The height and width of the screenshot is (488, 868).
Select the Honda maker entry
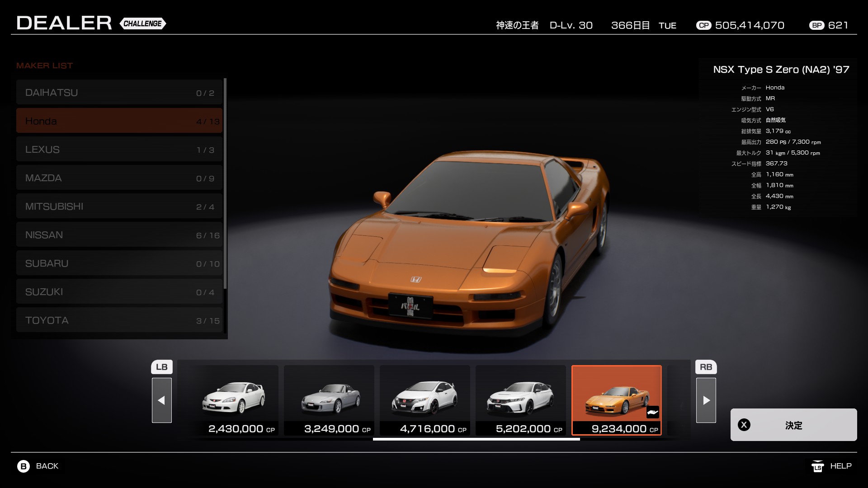click(119, 121)
